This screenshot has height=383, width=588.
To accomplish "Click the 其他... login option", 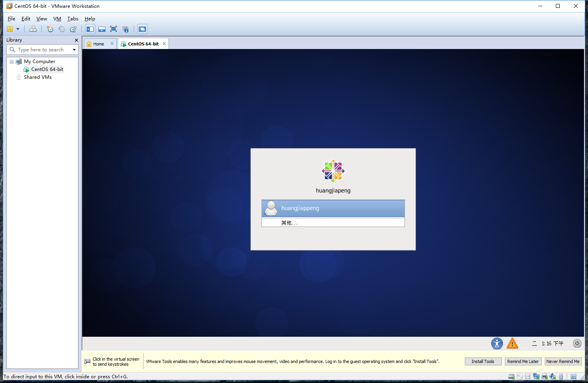I will pos(333,223).
